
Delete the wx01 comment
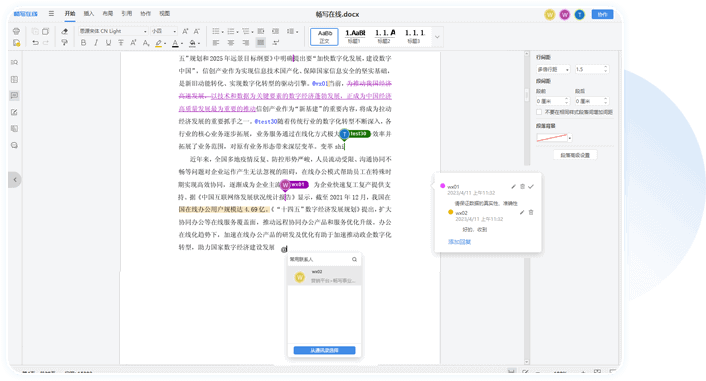[522, 186]
